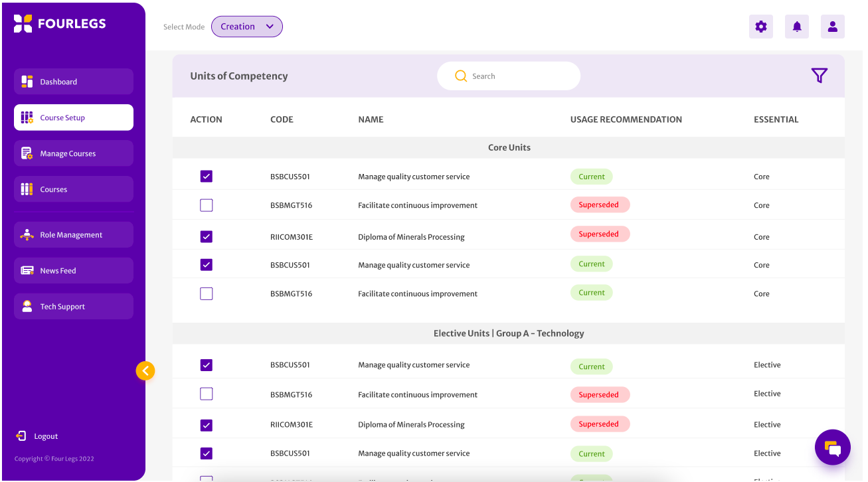Click the search magnifier icon
The image size is (868, 482).
pyautogui.click(x=461, y=76)
